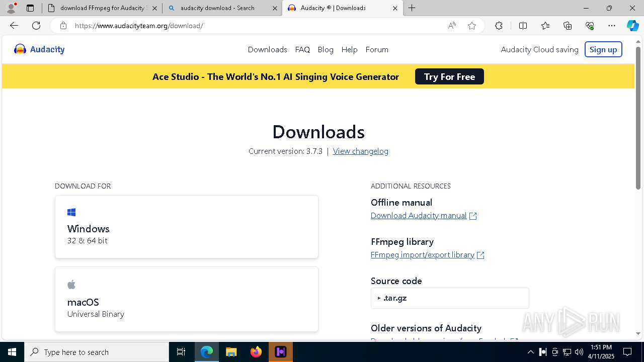Open the Collections icon
644x362 pixels.
pyautogui.click(x=568, y=26)
